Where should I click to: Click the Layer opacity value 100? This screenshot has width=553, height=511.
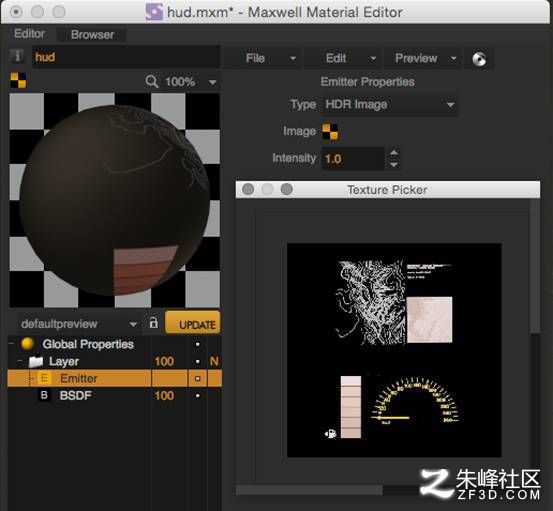point(164,361)
